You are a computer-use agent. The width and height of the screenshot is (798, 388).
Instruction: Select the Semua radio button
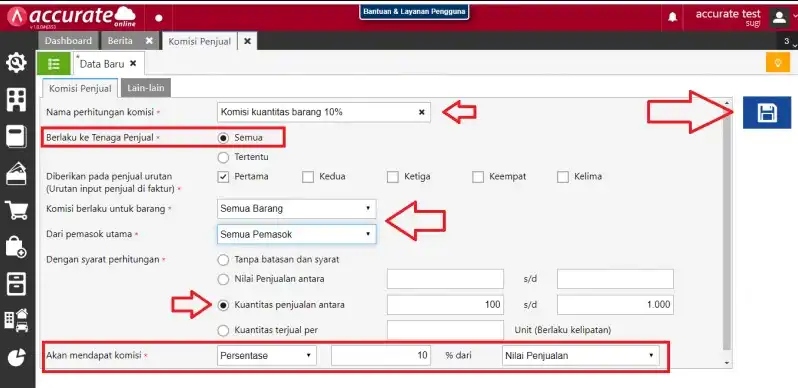click(x=223, y=137)
